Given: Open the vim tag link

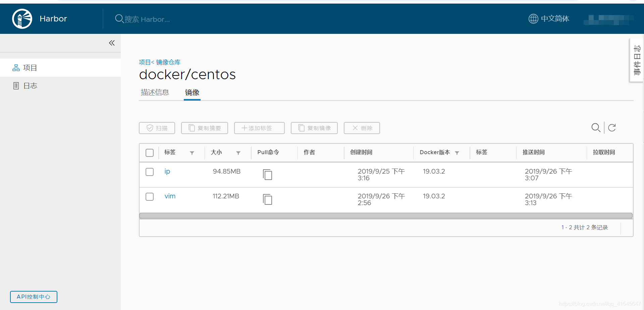Looking at the screenshot, I should pyautogui.click(x=170, y=196).
